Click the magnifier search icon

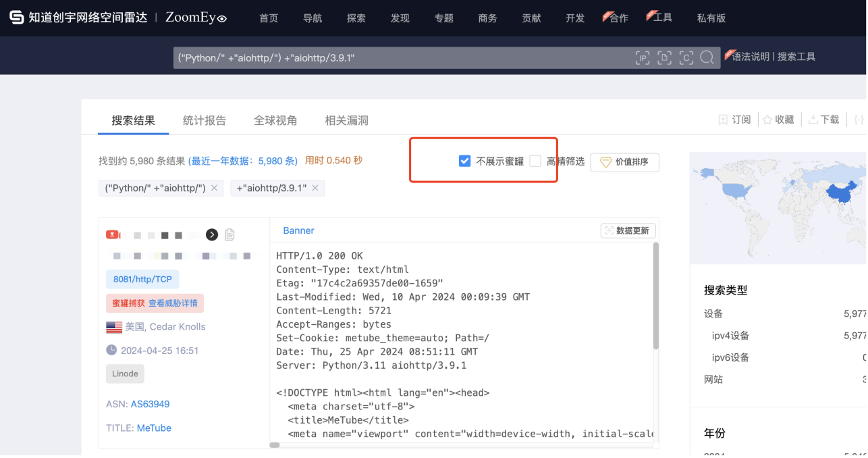click(707, 57)
